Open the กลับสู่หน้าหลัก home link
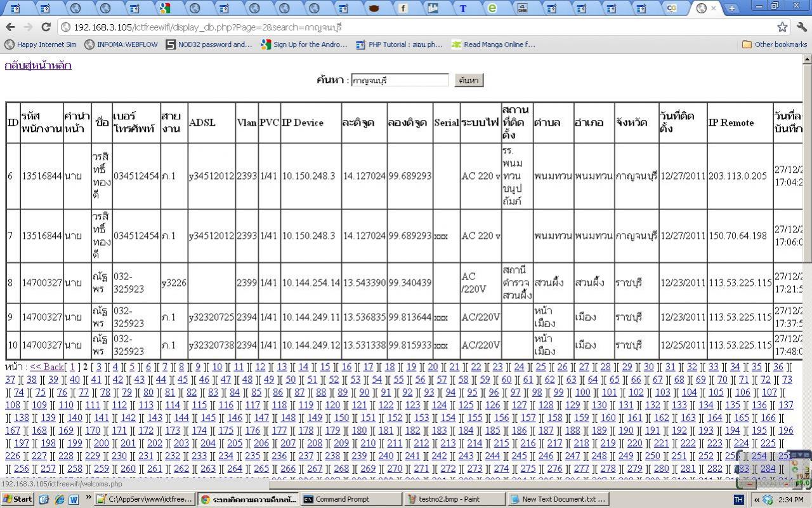This screenshot has width=812, height=508. tap(36, 65)
